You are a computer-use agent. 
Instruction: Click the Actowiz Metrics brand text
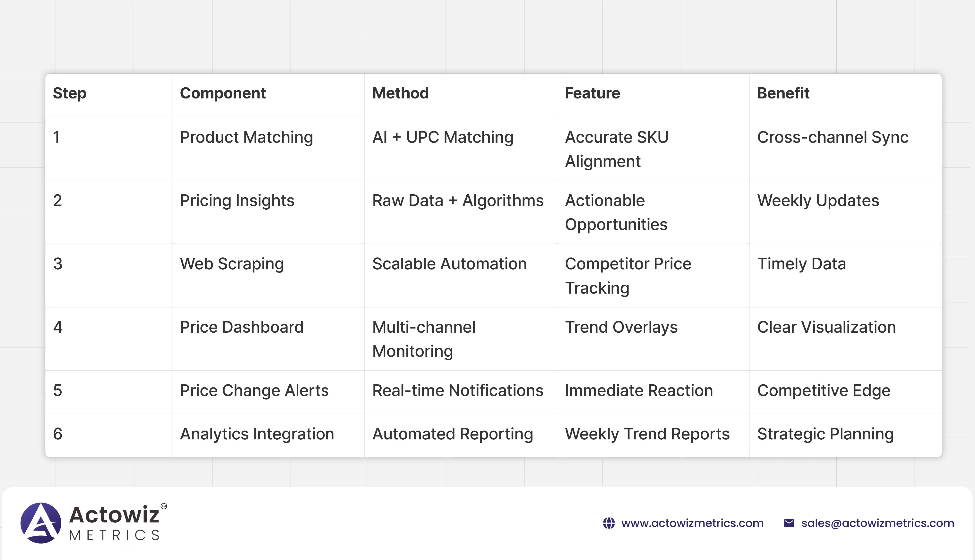click(x=115, y=523)
